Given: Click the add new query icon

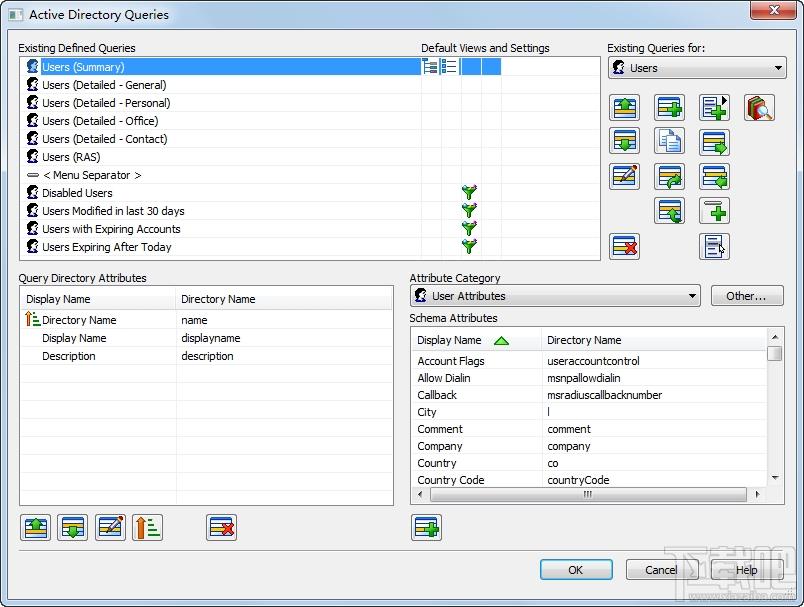Looking at the screenshot, I should pos(670,108).
